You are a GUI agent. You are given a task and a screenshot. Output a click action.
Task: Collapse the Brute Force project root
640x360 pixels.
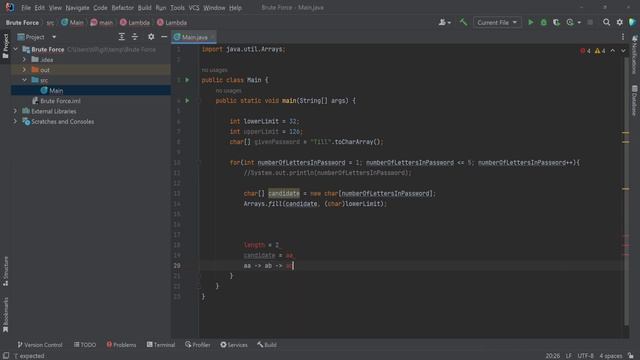(16, 49)
